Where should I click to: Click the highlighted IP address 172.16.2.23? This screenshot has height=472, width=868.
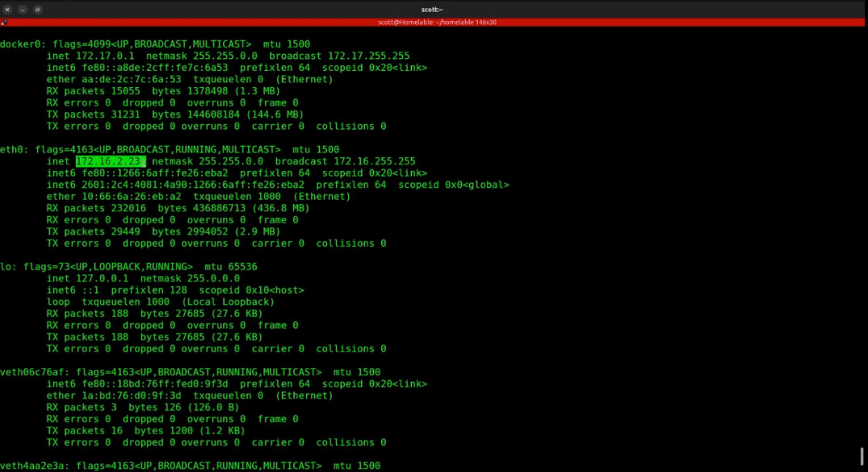pos(110,161)
